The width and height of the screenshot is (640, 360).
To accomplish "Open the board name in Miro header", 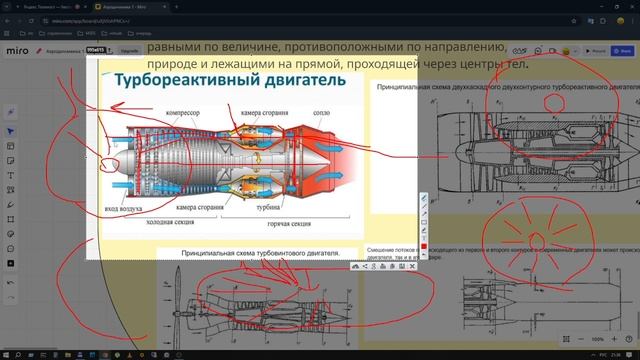I will pyautogui.click(x=64, y=51).
